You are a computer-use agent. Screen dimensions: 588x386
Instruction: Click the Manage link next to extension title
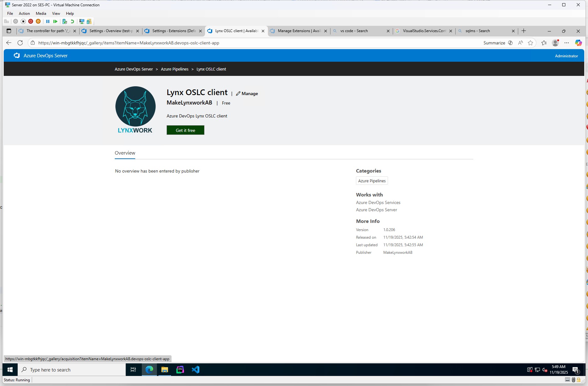tap(247, 94)
